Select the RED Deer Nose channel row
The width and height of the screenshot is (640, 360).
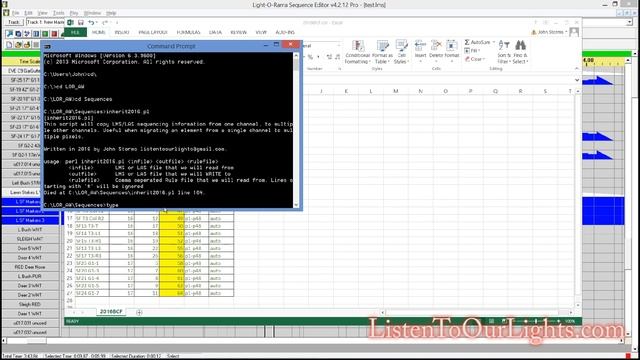click(31, 267)
